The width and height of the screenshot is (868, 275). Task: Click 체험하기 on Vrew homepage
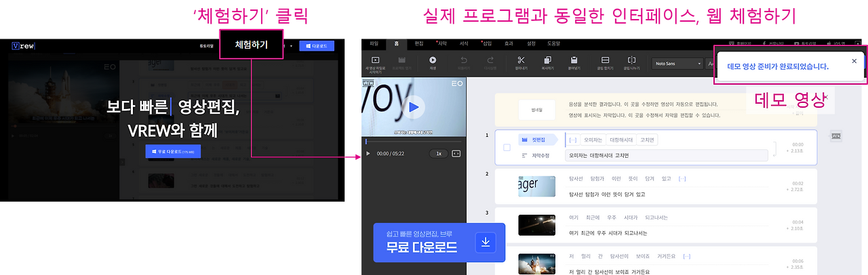point(252,45)
